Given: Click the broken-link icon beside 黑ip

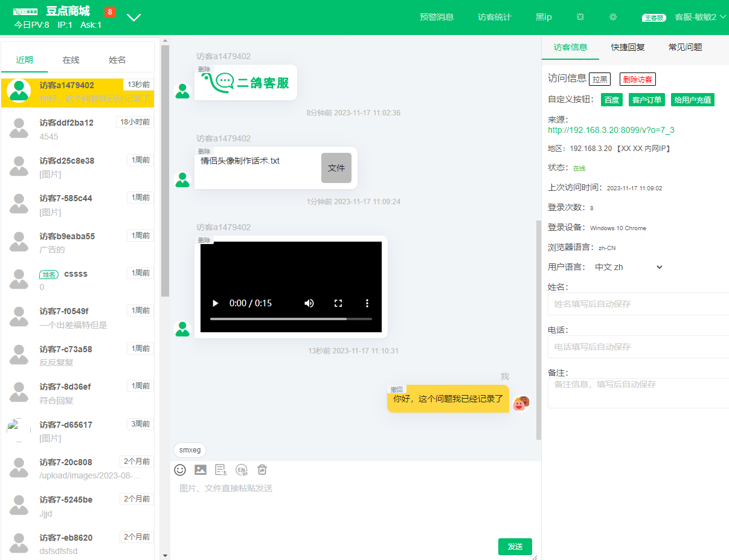Looking at the screenshot, I should (580, 17).
